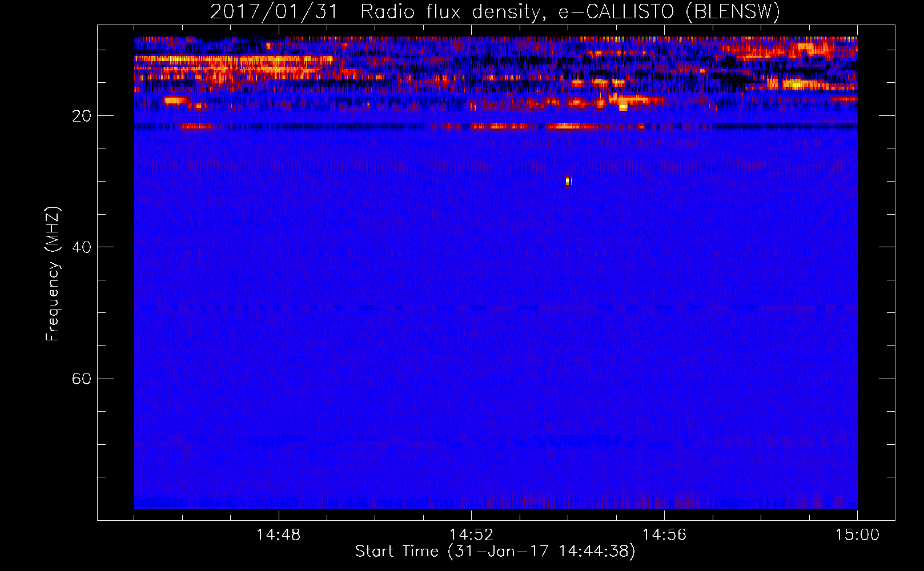
Task: Click the 14:52 time tick label
Action: point(471,535)
